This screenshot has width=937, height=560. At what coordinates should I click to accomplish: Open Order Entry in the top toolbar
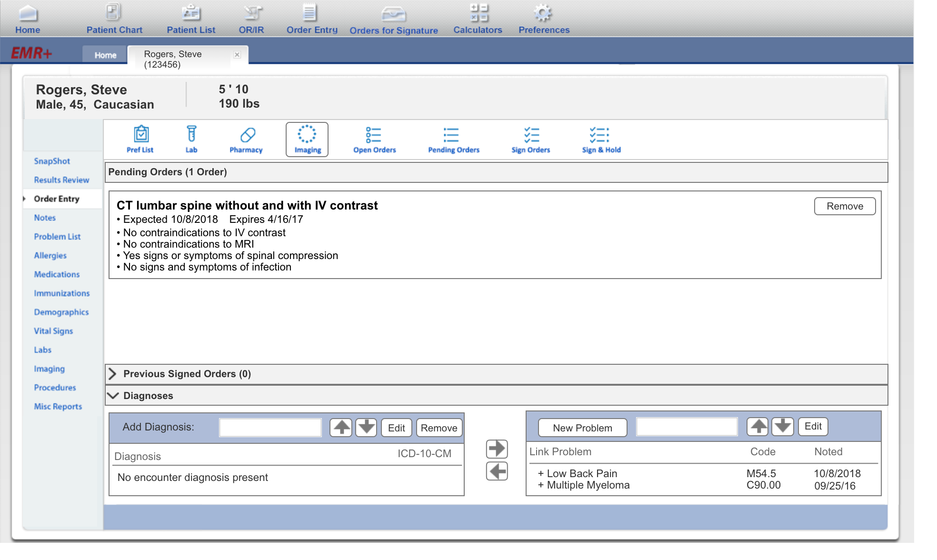pos(312,19)
